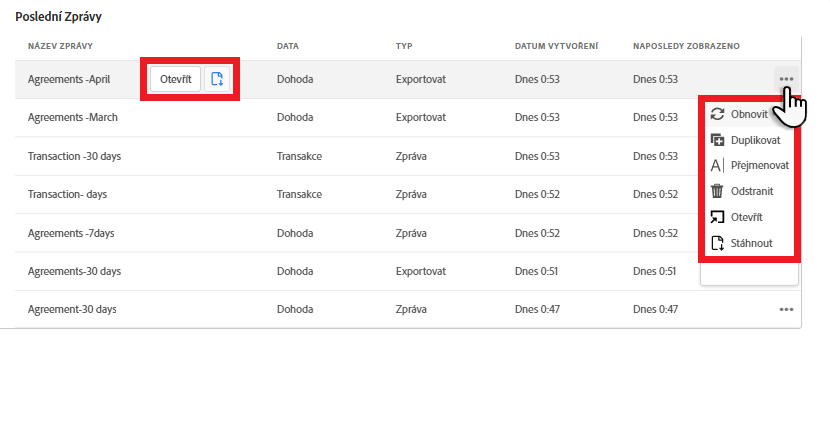Viewport: 830px width, 429px height.
Task: Open more options for Agreements -April row
Action: tap(786, 79)
